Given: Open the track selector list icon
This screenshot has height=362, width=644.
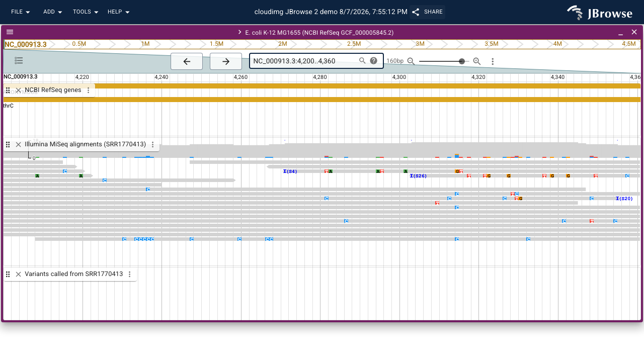Looking at the screenshot, I should [x=19, y=61].
